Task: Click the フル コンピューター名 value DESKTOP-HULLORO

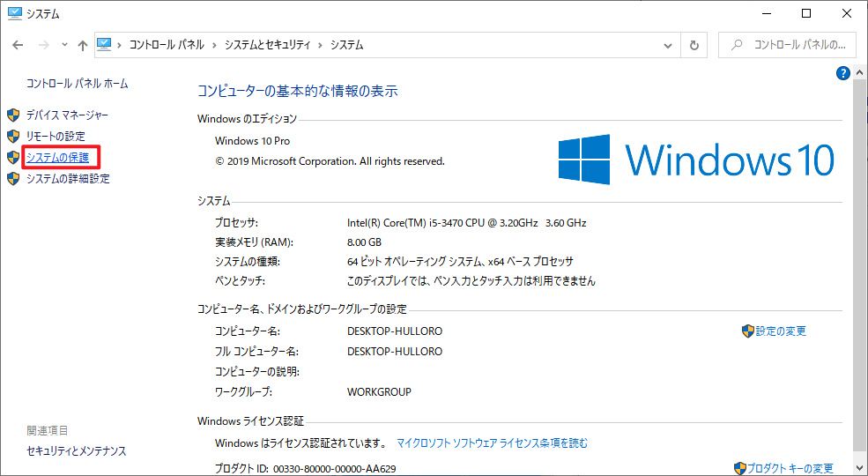Action: 395,351
